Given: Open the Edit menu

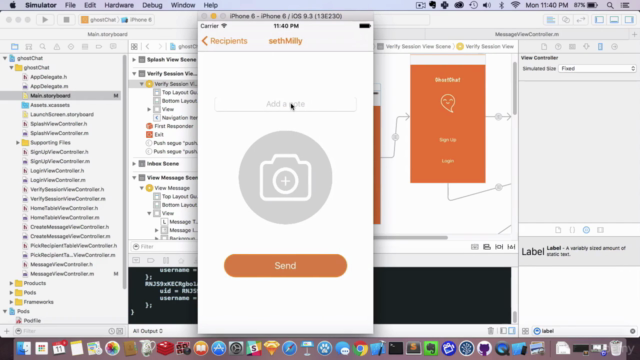Looking at the screenshot, I should (90, 5).
